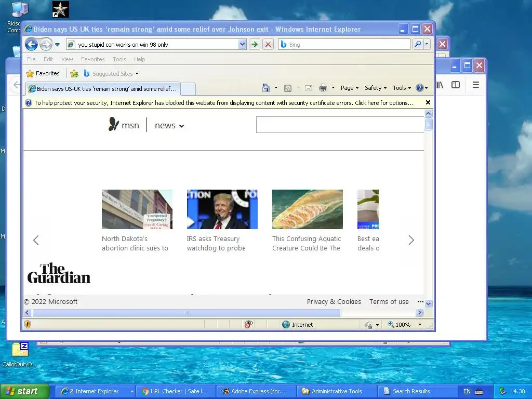Click the blank New Tab button
Screen dimensions: 532x399
point(188,89)
